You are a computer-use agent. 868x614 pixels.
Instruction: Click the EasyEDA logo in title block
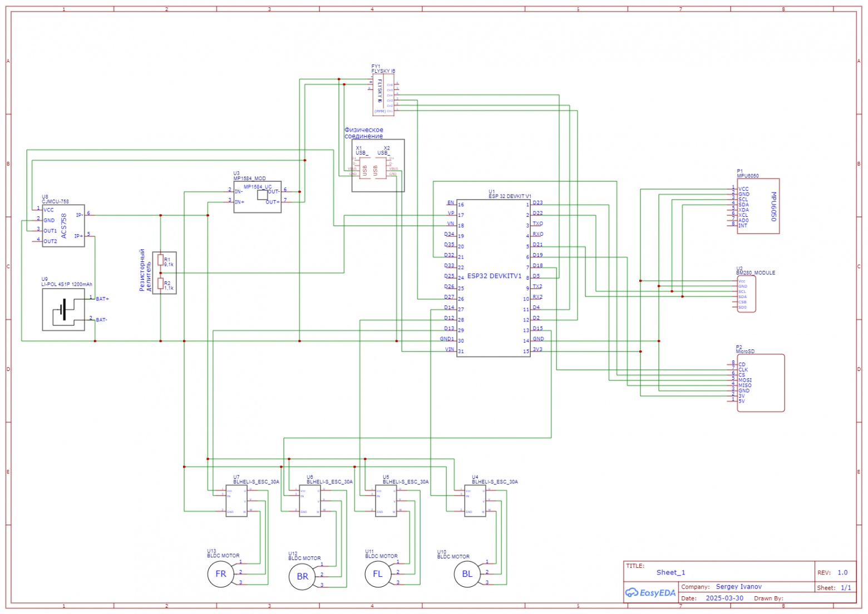click(650, 593)
